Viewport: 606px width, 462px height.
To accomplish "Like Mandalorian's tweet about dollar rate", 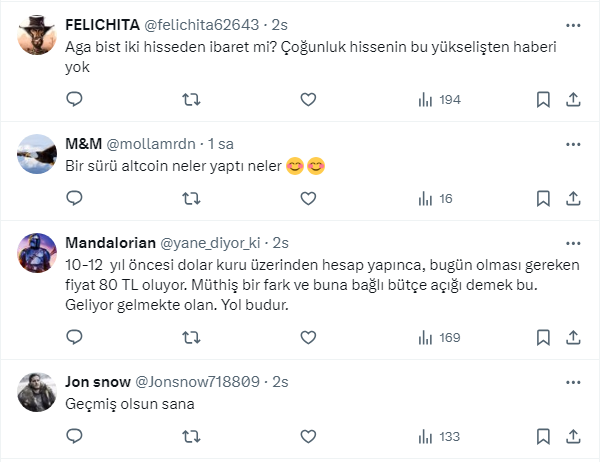I will 308,337.
